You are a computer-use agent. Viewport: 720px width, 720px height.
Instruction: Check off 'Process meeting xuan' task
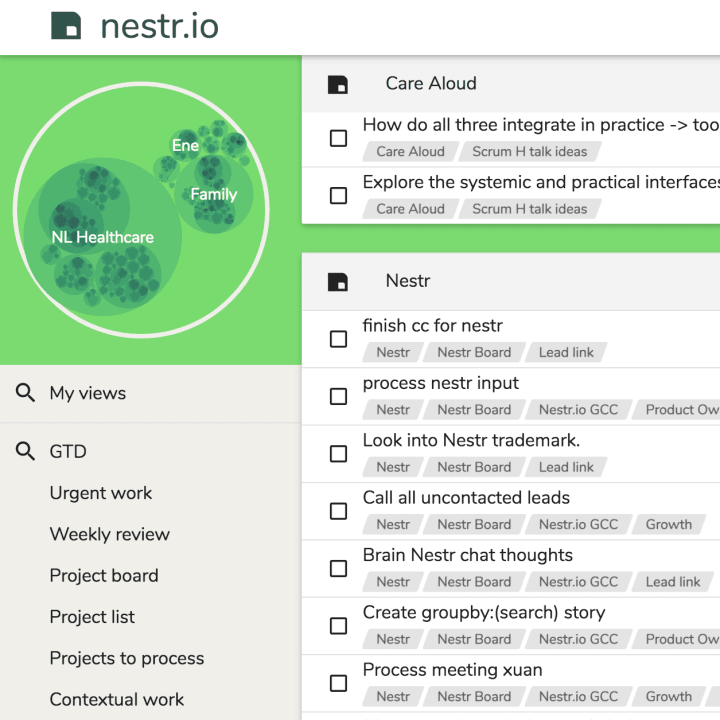point(338,683)
